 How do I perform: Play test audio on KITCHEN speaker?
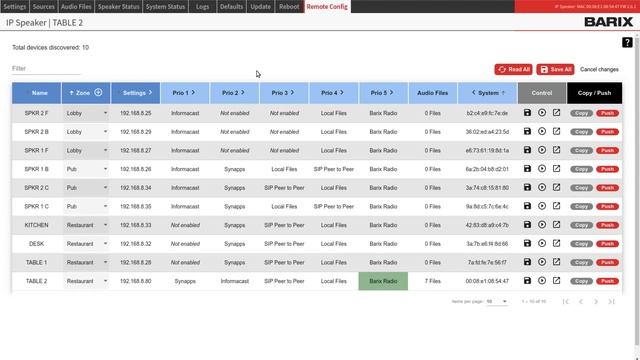(x=542, y=225)
